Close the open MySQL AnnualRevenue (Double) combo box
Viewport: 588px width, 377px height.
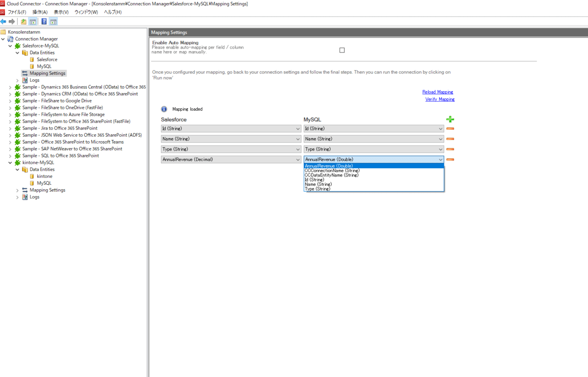[374, 159]
